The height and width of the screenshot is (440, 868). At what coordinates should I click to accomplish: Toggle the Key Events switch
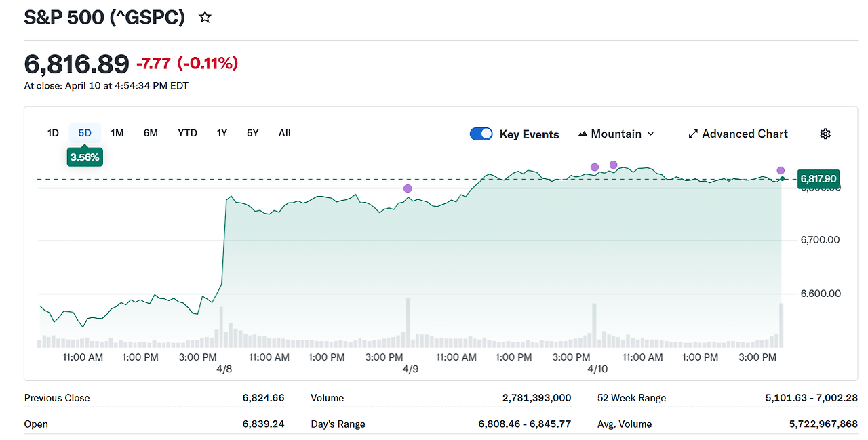pyautogui.click(x=481, y=134)
